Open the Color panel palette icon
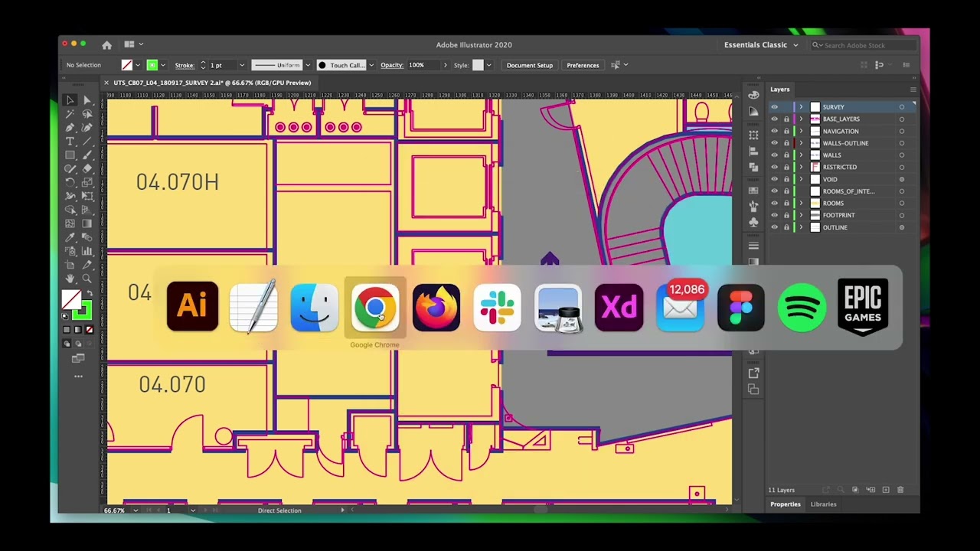Viewport: 980px width, 551px height. pyautogui.click(x=753, y=95)
